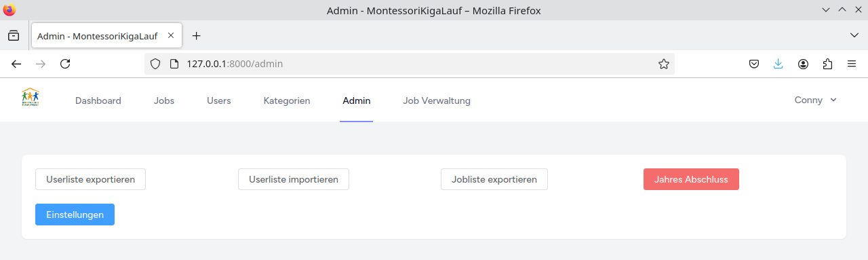This screenshot has width=868, height=260.
Task: Click the red Jahres Abschluss button
Action: 691,179
